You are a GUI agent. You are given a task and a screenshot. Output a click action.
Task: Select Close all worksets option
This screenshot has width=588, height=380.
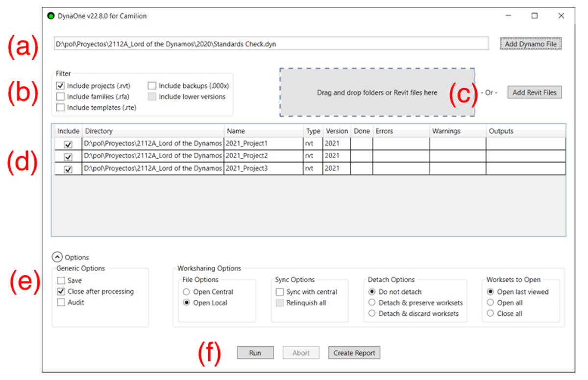click(490, 313)
